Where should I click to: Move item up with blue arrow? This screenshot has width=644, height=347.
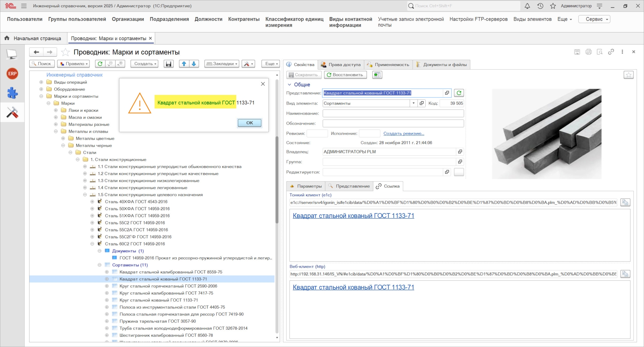pos(184,64)
